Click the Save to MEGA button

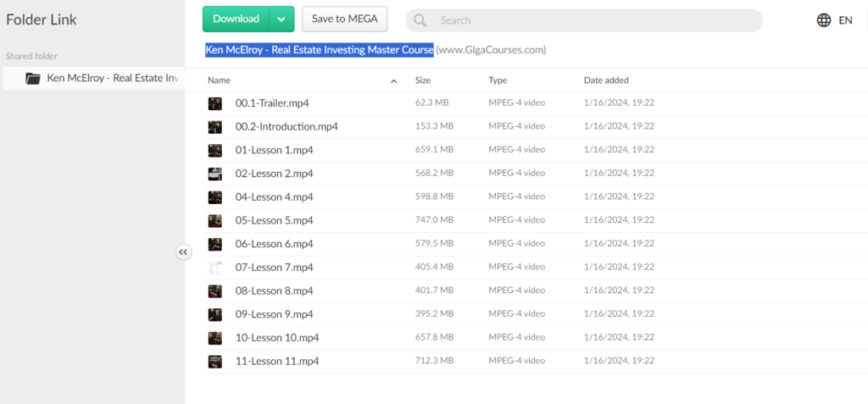[344, 19]
